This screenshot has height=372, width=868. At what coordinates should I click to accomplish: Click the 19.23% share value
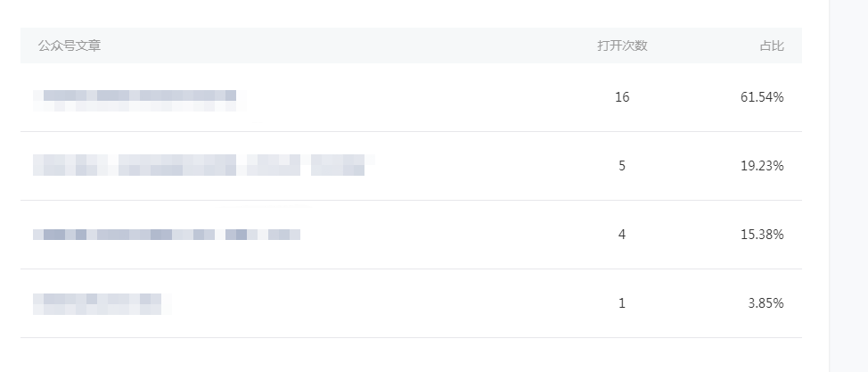(x=762, y=166)
